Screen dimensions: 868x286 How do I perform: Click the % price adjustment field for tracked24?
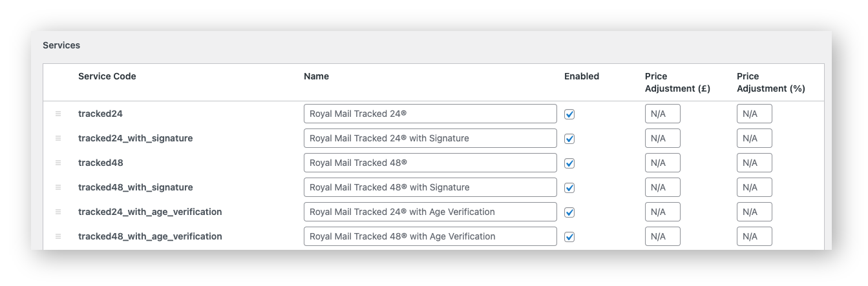coord(754,114)
